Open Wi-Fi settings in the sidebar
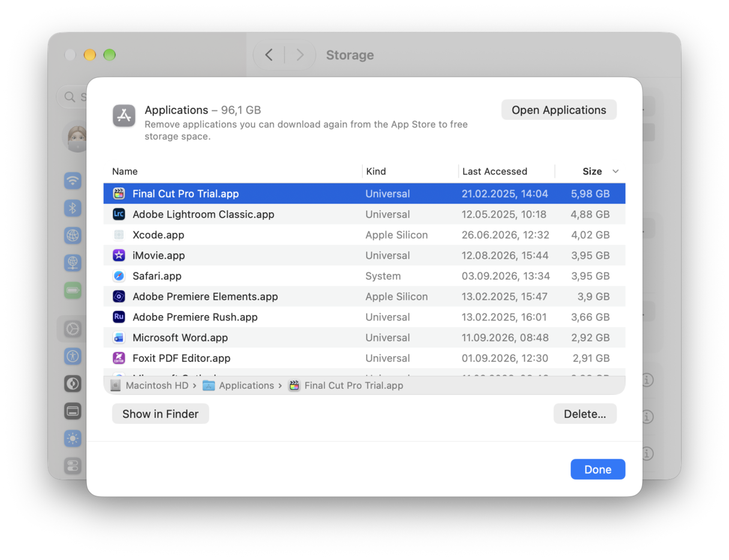This screenshot has width=729, height=560. [73, 180]
